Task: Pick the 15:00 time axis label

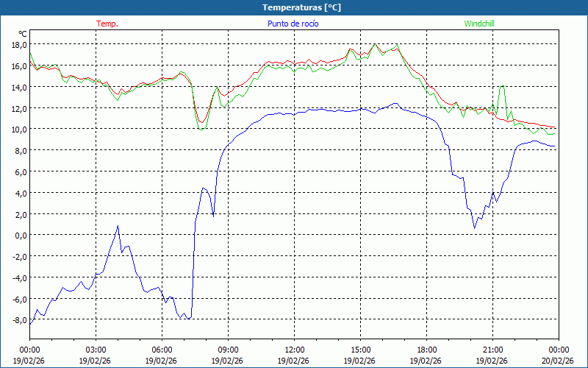Action: [x=360, y=350]
